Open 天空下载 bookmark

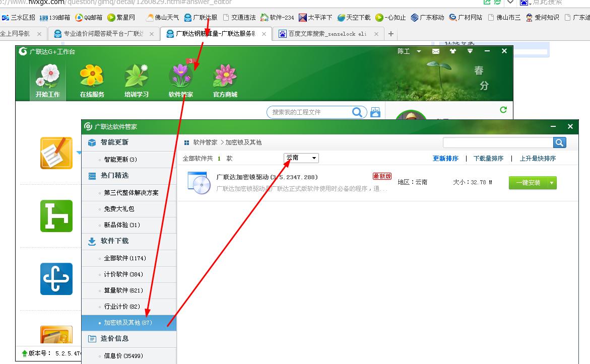coord(354,18)
